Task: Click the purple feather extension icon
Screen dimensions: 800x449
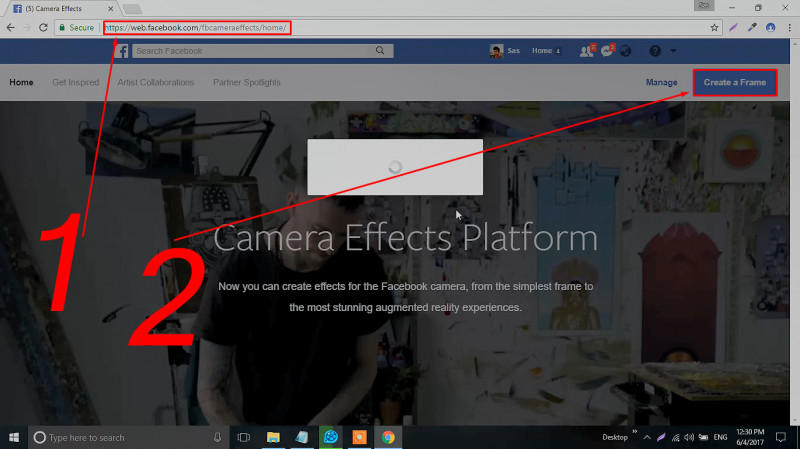Action: [x=733, y=28]
